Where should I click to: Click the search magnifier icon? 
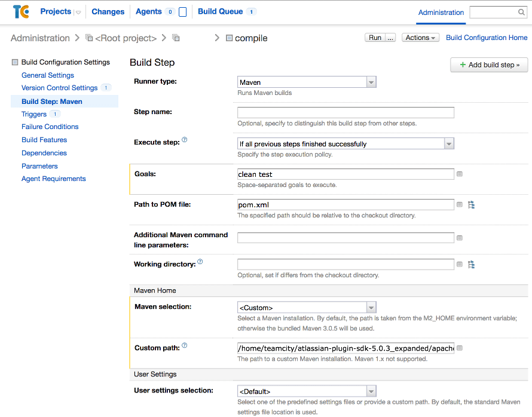coord(521,13)
